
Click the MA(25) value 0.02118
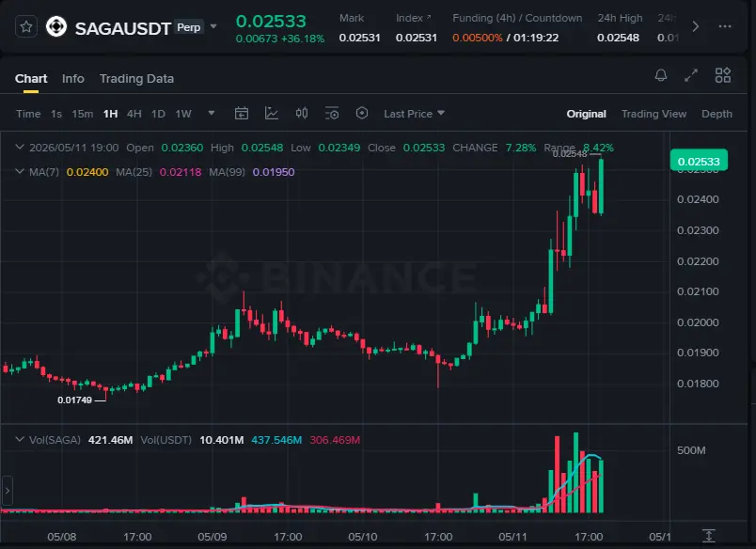[181, 172]
